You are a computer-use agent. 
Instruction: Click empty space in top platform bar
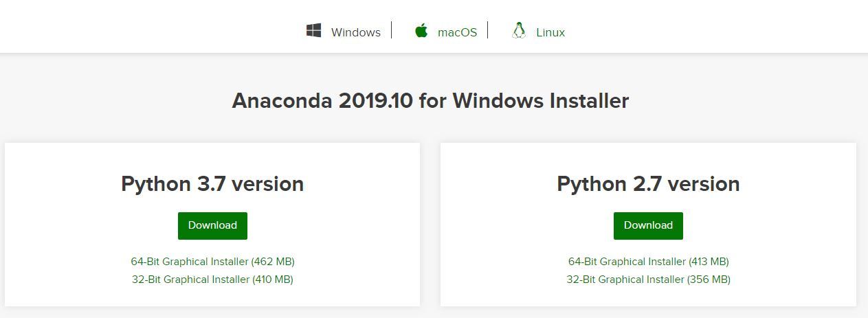(137, 27)
